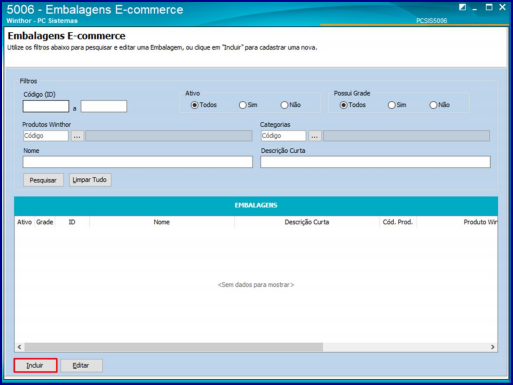Sort by Descrição Curta column header
This screenshot has width=513, height=385.
coord(307,222)
